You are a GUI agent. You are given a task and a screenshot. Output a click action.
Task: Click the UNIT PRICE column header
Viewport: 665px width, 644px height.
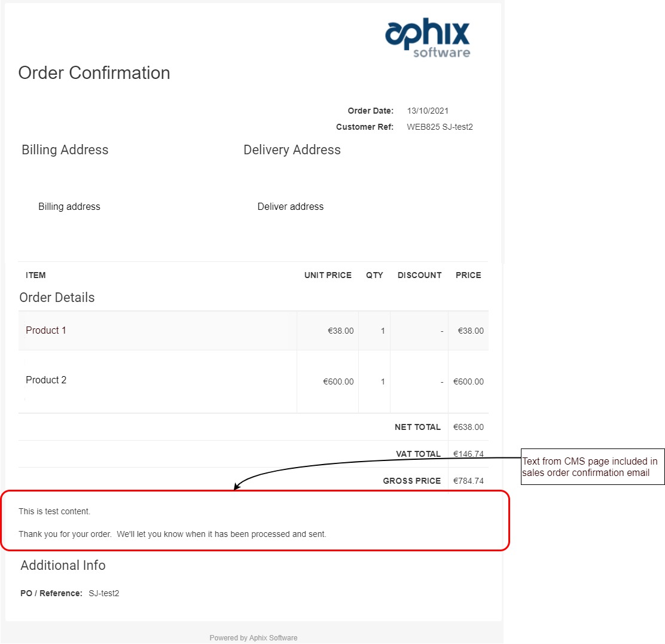[x=328, y=276]
